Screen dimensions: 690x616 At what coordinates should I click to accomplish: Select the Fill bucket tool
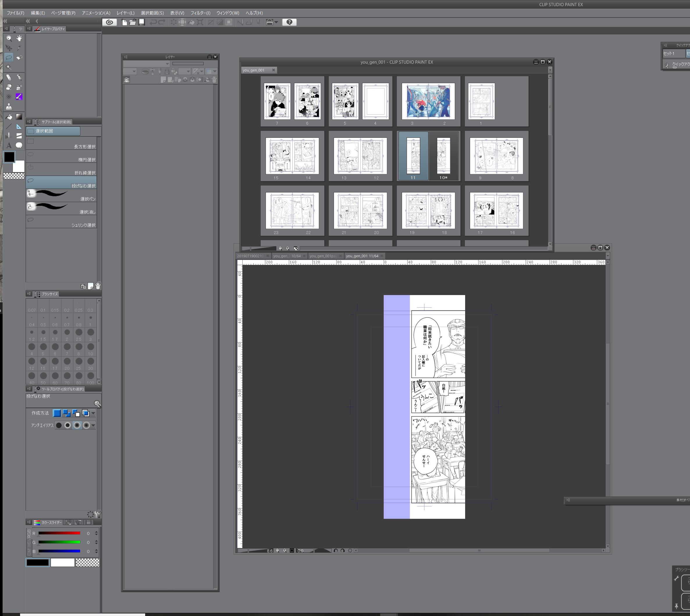pos(9,117)
